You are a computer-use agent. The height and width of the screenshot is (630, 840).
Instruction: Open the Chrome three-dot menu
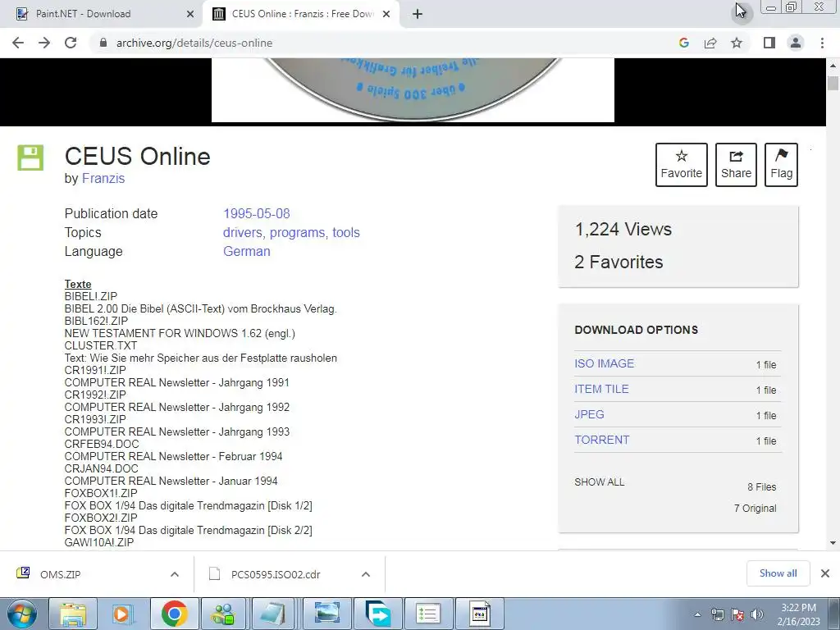[x=822, y=43]
